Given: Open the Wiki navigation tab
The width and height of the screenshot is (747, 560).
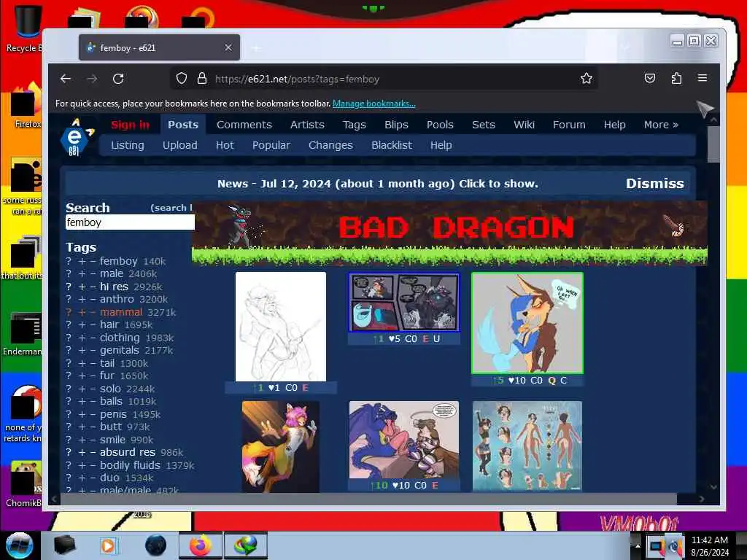Looking at the screenshot, I should [524, 125].
